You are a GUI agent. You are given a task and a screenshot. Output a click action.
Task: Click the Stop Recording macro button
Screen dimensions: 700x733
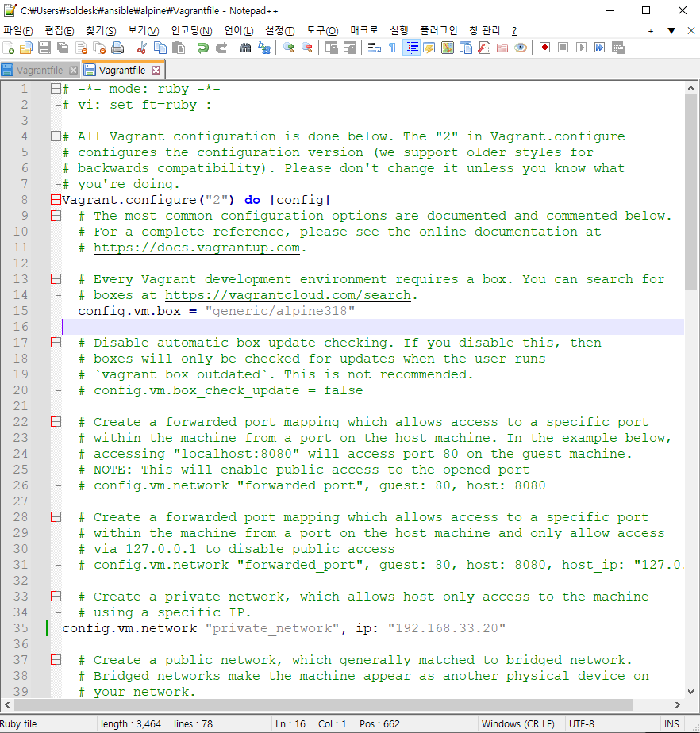pos(563,48)
